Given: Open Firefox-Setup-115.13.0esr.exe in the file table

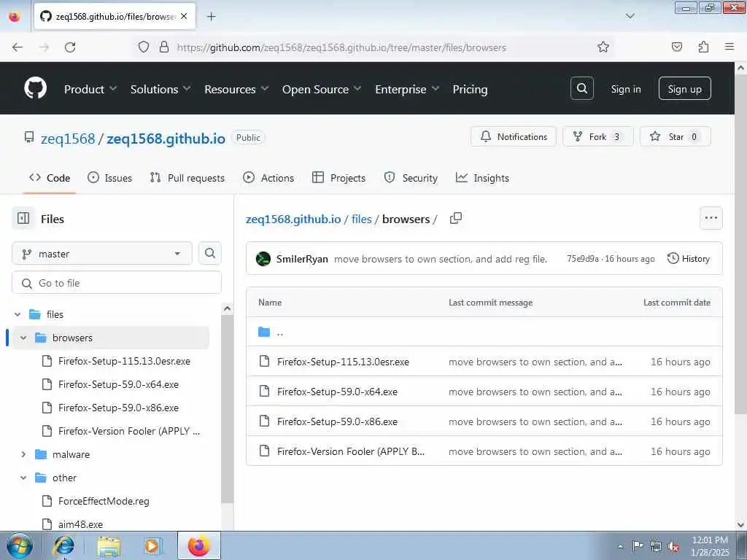Looking at the screenshot, I should click(343, 362).
